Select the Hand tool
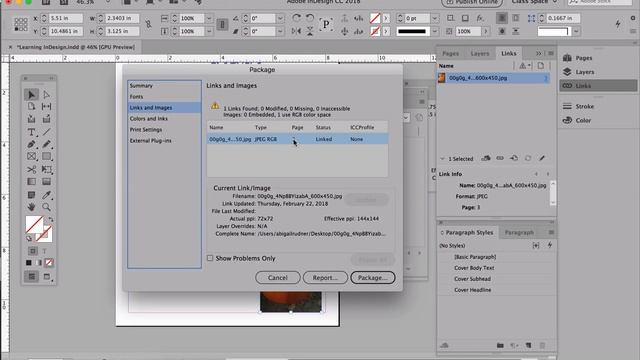 [31, 207]
